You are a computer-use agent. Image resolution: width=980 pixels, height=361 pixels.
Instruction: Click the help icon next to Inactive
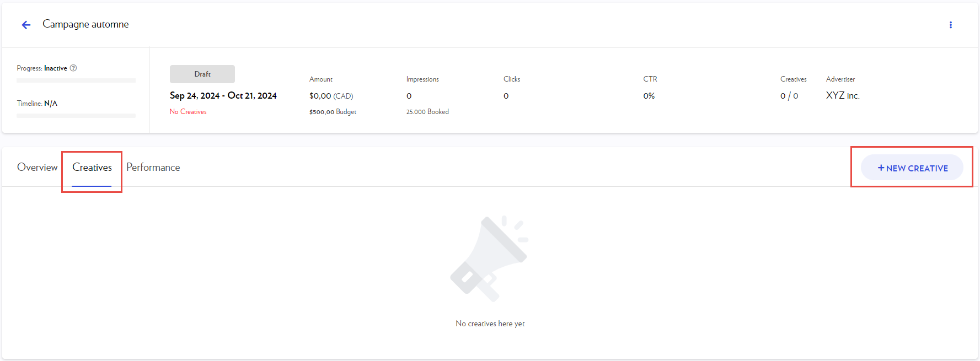tap(73, 68)
